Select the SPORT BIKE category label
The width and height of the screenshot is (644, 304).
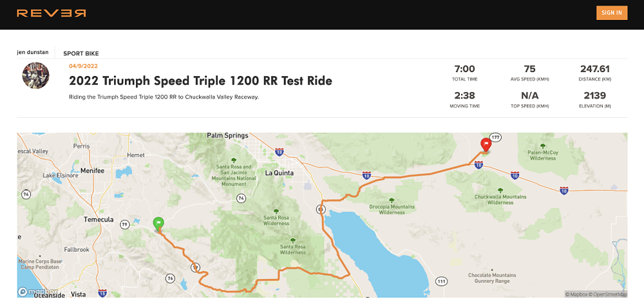tap(81, 53)
